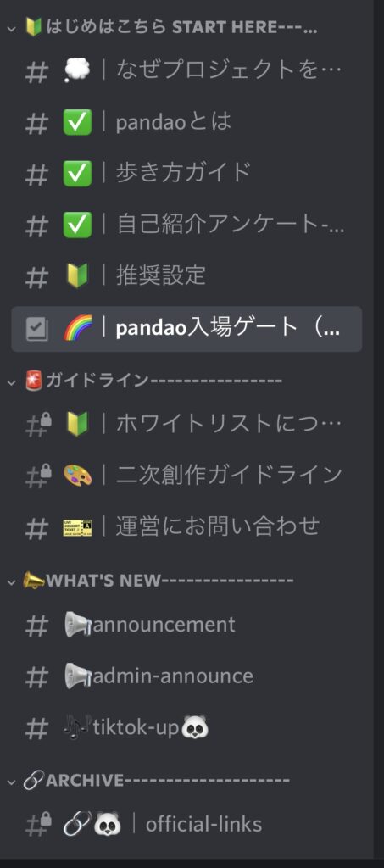Open the admin-announce channel
The image size is (384, 868).
point(186,676)
